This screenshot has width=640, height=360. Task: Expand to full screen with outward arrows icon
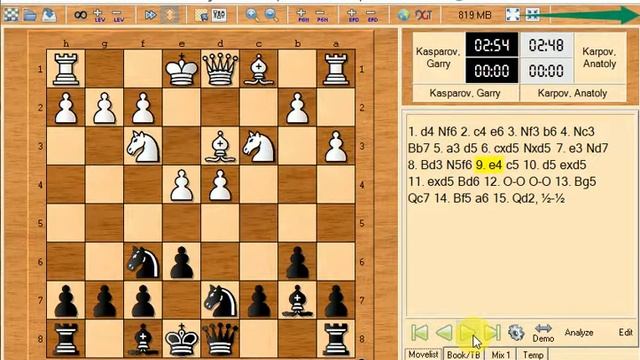coord(513,15)
